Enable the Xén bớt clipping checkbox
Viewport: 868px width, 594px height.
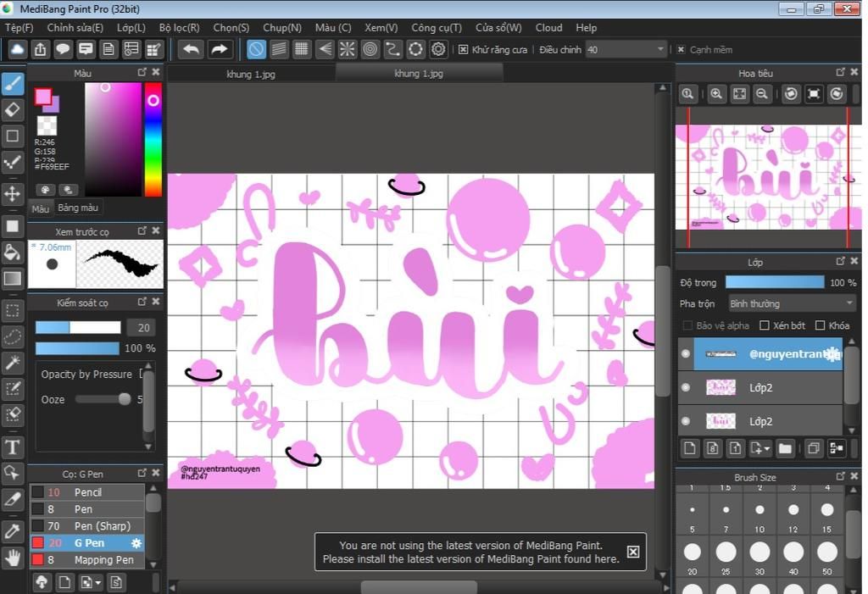pyautogui.click(x=764, y=325)
